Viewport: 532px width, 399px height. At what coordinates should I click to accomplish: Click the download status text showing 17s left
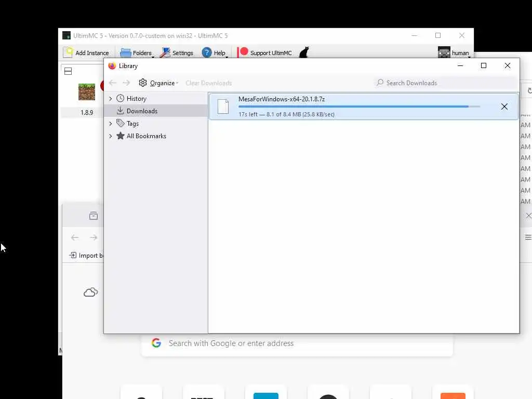coord(286,114)
